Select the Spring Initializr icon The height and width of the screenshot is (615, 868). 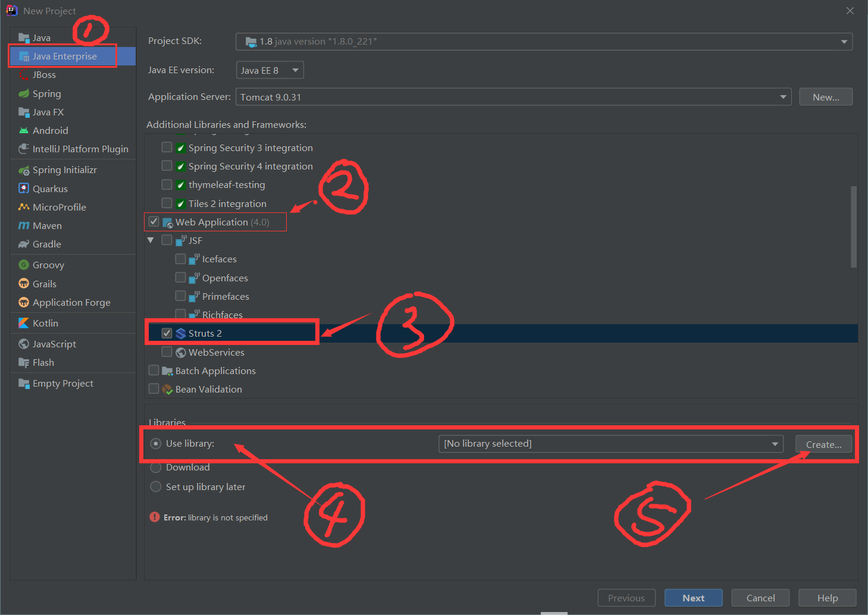click(24, 170)
